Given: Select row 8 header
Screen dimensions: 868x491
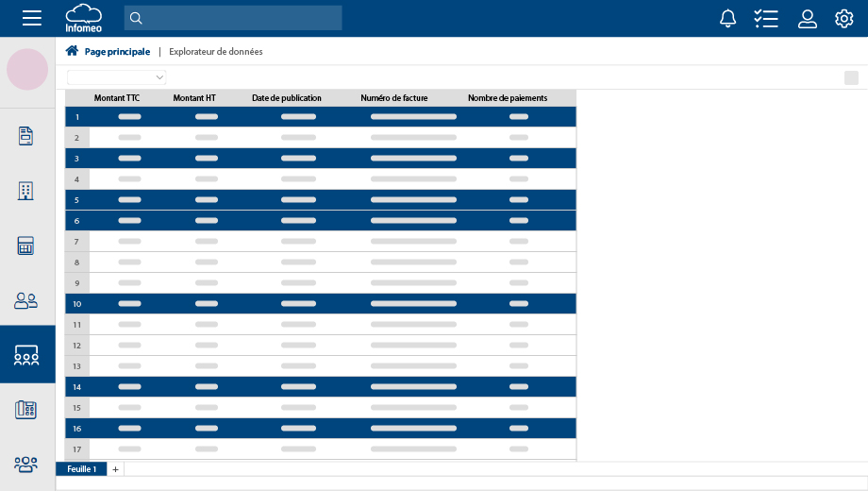Looking at the screenshot, I should coord(77,262).
